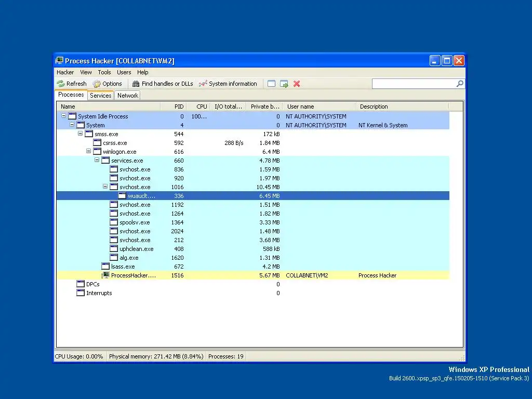Click the CPU Usage status bar entry
The image size is (532, 399).
click(x=79, y=356)
